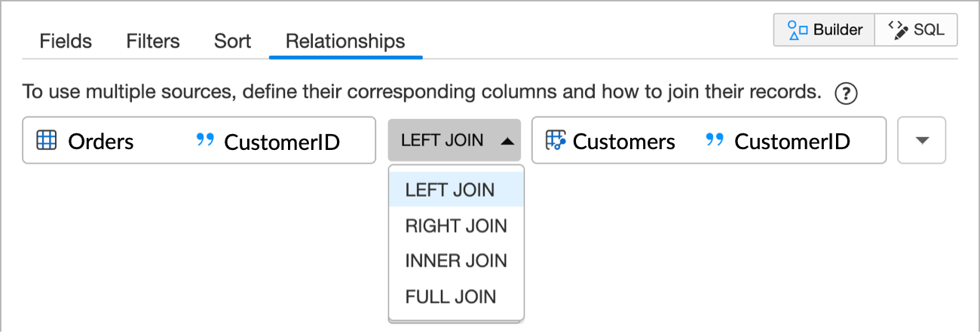Open the dropdown arrow right of Customers
This screenshot has height=333, width=980.
[x=921, y=140]
